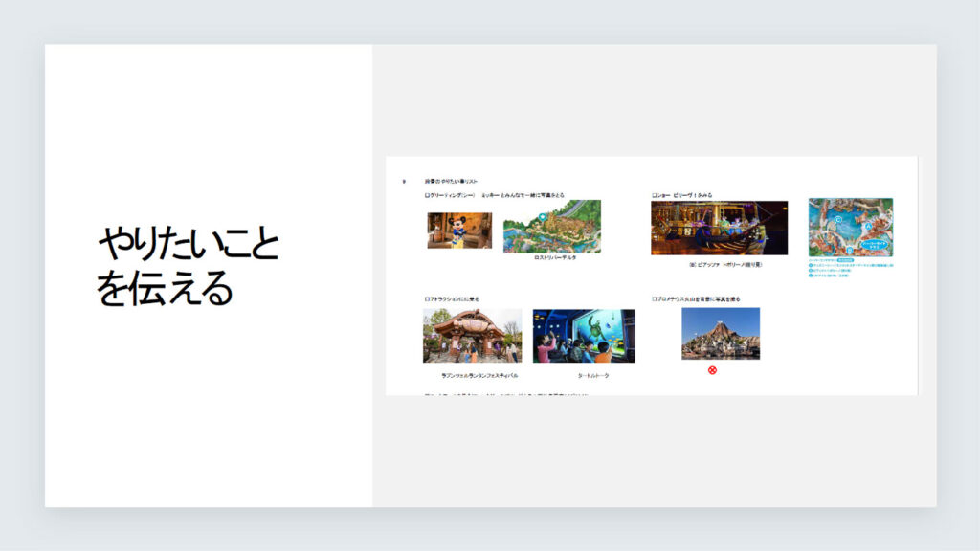Select the night harbor show boat photo
980x551 pixels.
(719, 228)
